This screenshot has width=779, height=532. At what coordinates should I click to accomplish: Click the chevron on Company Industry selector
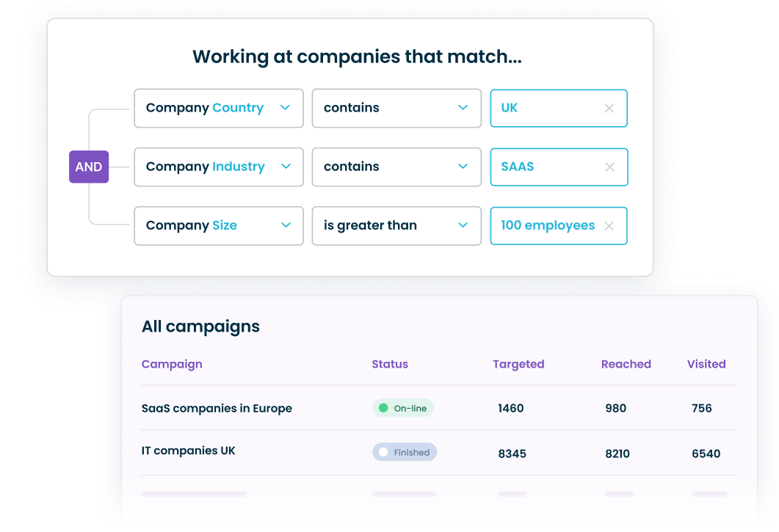tap(286, 167)
